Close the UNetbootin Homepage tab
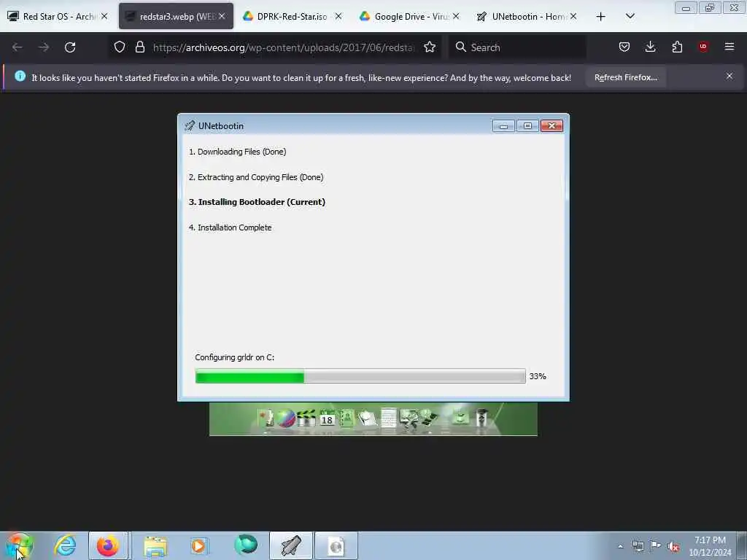This screenshot has width=747, height=560. [573, 16]
